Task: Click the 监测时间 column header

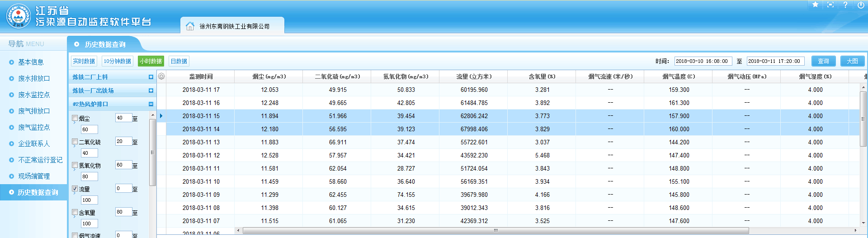Action: [x=201, y=76]
